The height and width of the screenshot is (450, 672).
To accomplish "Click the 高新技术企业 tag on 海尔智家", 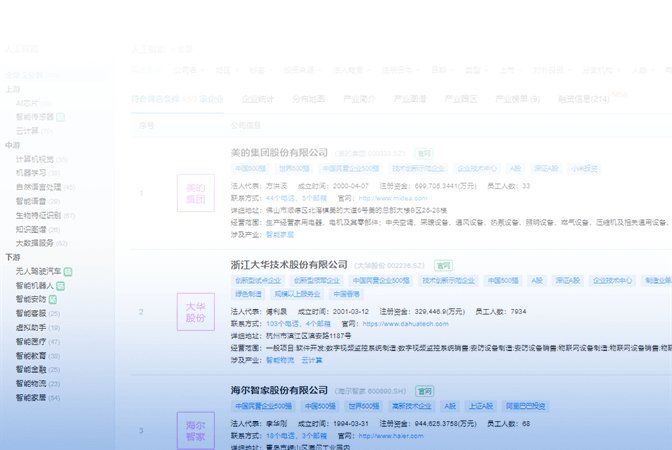I will coord(411,406).
